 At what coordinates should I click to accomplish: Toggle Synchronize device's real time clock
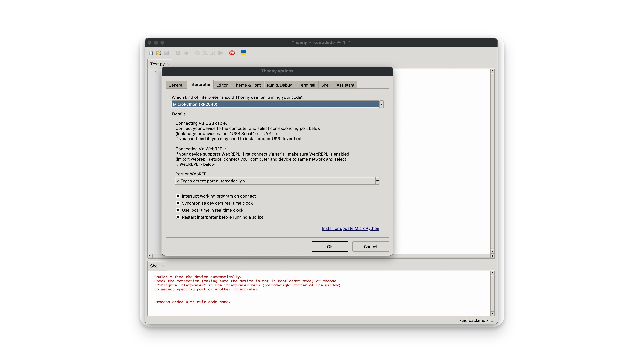pyautogui.click(x=178, y=203)
